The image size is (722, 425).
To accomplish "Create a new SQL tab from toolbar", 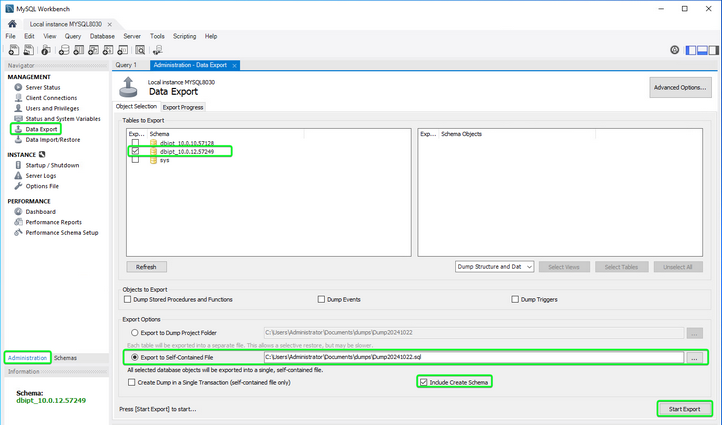I will point(14,50).
